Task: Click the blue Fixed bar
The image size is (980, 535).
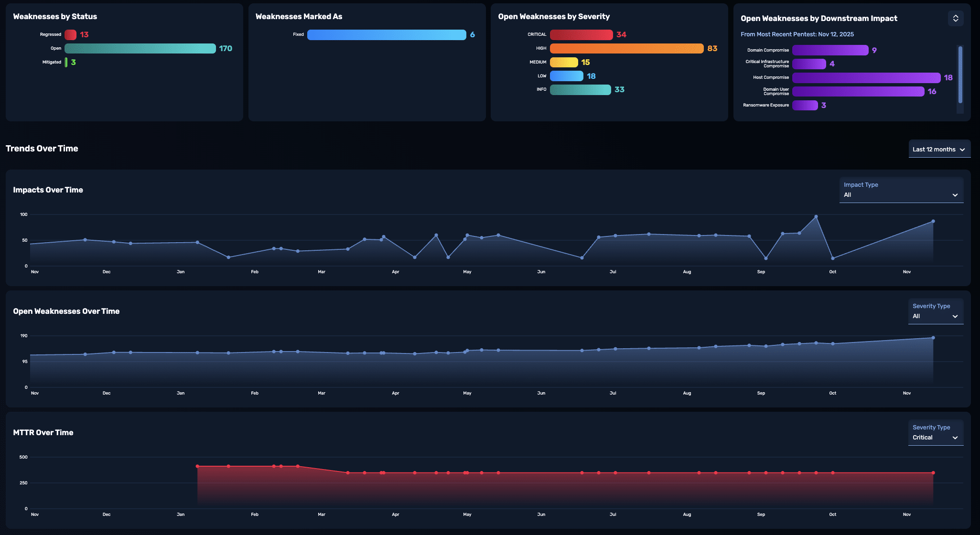Action: 386,35
